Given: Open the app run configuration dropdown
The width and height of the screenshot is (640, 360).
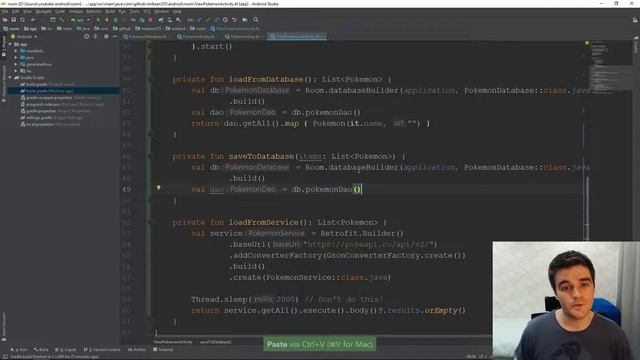Looking at the screenshot, I should pyautogui.click(x=80, y=20).
